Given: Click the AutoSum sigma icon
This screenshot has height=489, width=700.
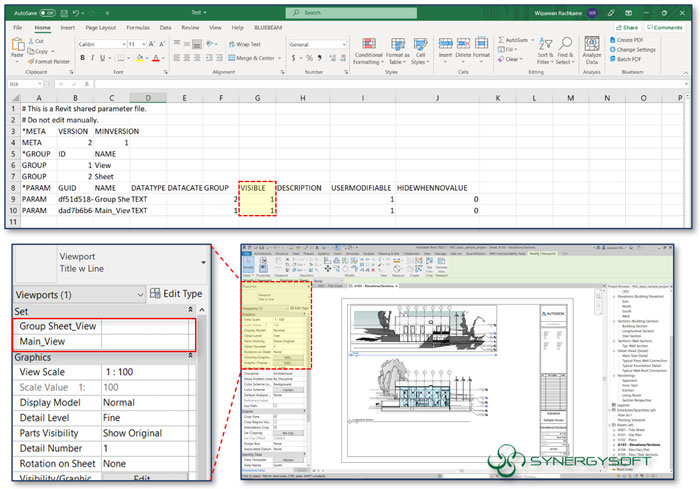Looking at the screenshot, I should click(x=501, y=40).
